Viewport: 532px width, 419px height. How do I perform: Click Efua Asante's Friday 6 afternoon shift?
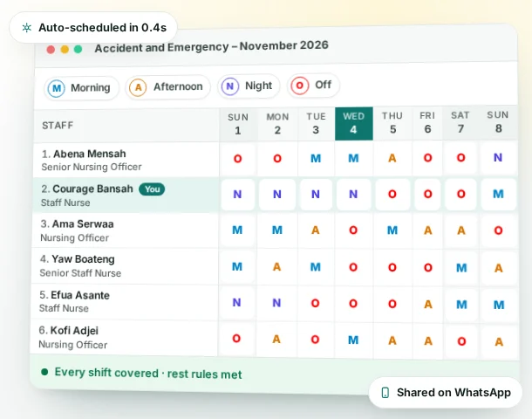(428, 305)
